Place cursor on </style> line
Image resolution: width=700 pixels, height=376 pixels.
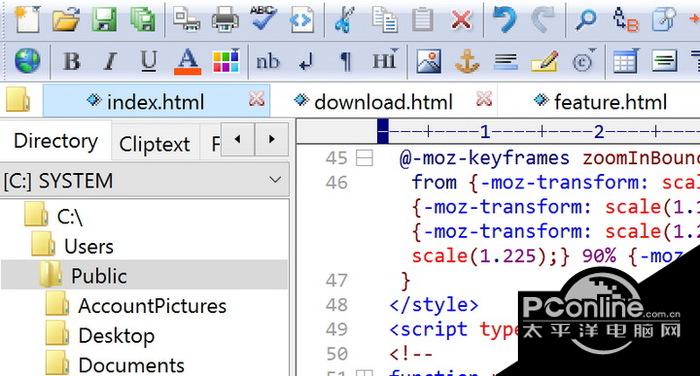(x=434, y=305)
